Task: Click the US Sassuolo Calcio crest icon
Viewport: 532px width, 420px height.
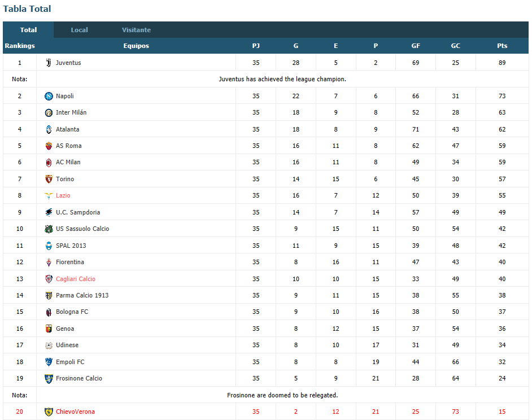Action: click(x=49, y=229)
